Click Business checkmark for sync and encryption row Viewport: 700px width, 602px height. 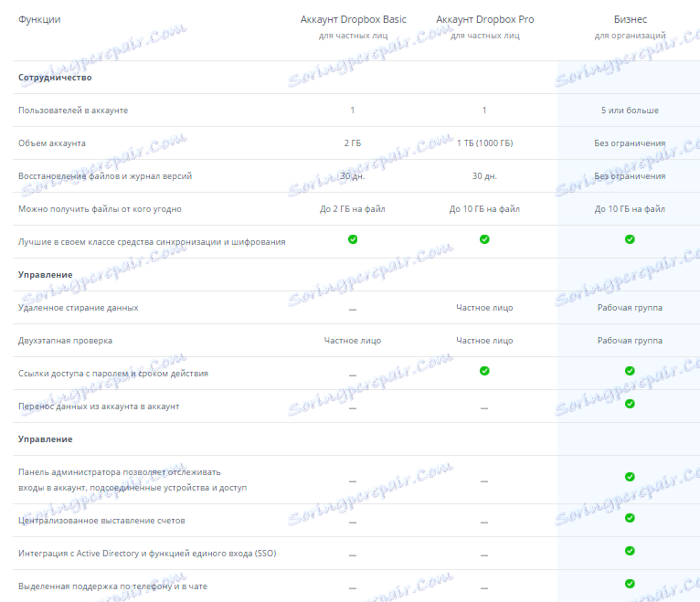[x=630, y=239]
